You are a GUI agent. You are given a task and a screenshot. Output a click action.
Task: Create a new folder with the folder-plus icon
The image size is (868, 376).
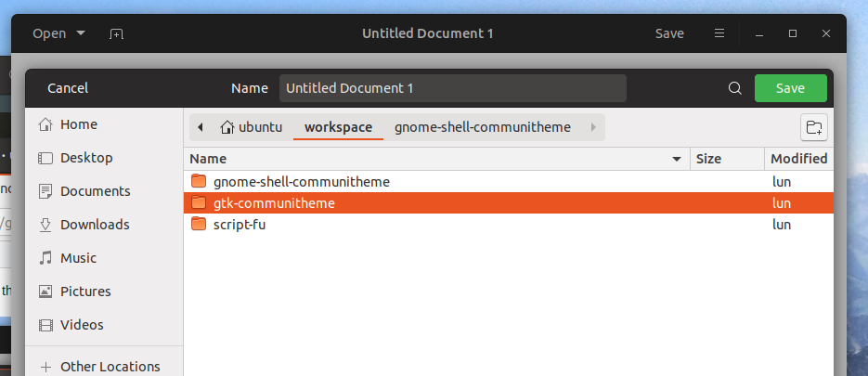[x=814, y=127]
